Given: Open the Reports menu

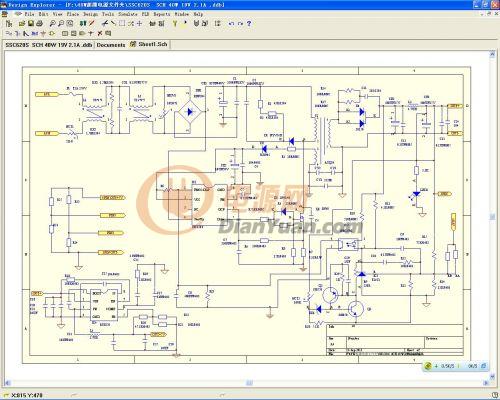Looking at the screenshot, I should click(x=162, y=14).
